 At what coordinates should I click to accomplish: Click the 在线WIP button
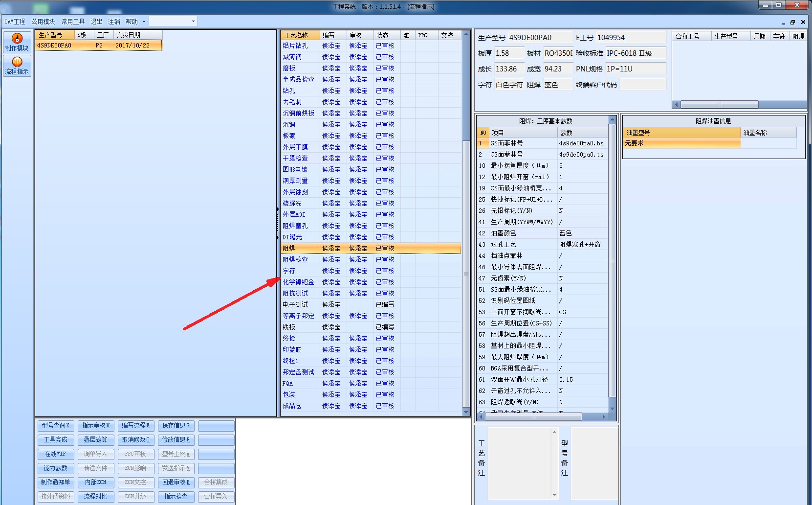(x=56, y=454)
